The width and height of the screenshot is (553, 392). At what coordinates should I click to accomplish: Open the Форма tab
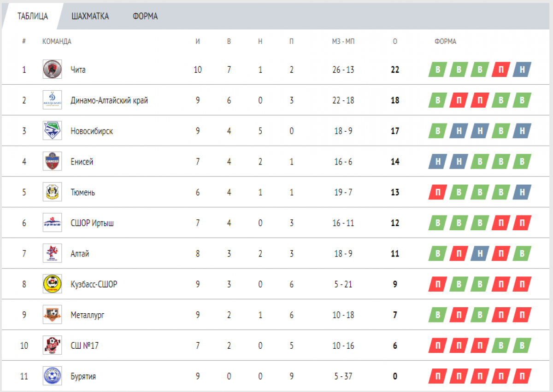[145, 16]
